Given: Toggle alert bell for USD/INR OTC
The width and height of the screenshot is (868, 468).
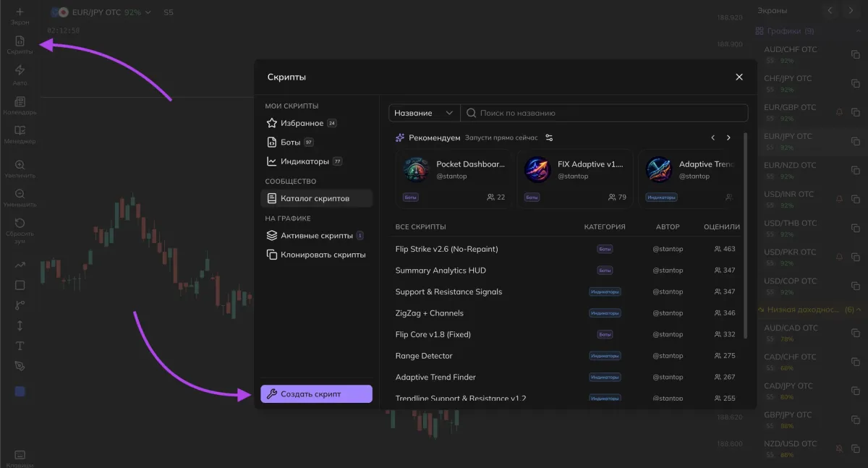Looking at the screenshot, I should (x=839, y=199).
